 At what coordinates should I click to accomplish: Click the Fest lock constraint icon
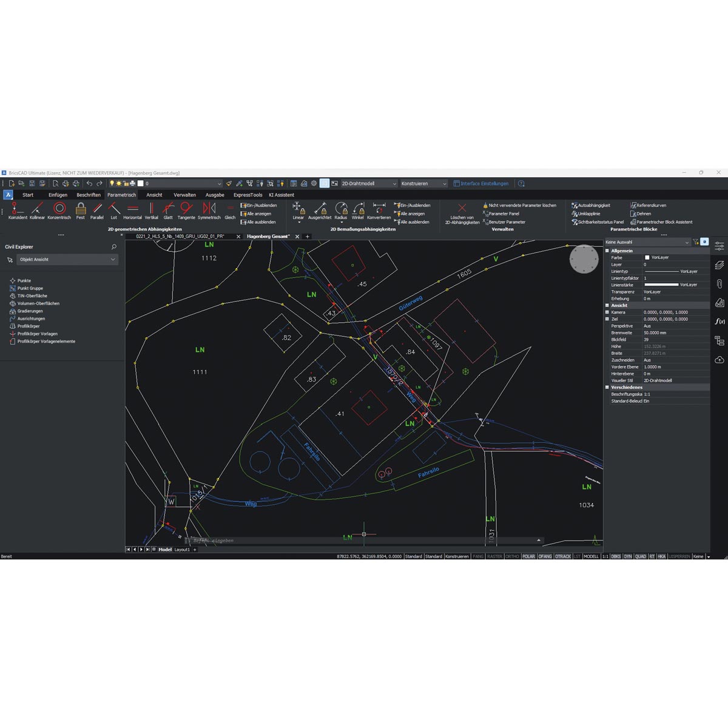(x=81, y=210)
